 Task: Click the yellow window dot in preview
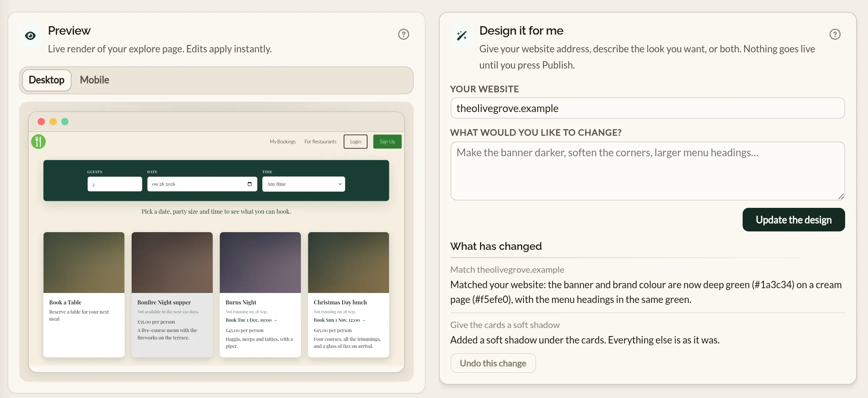click(x=53, y=122)
